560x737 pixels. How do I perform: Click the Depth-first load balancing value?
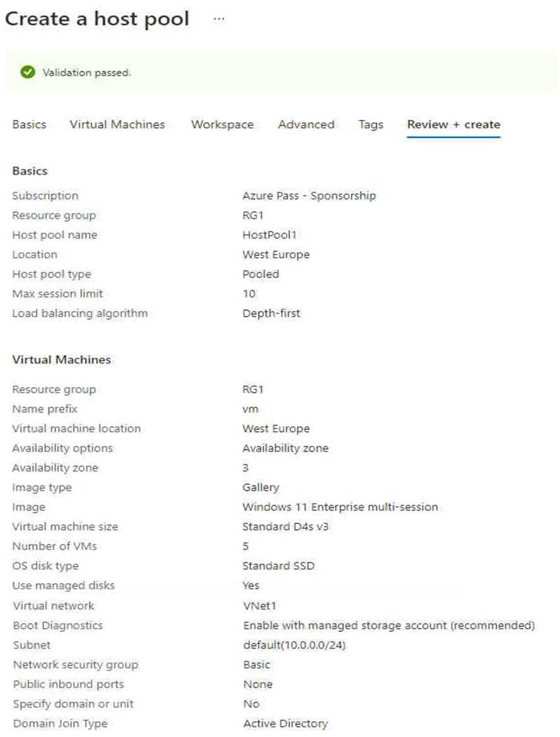271,313
